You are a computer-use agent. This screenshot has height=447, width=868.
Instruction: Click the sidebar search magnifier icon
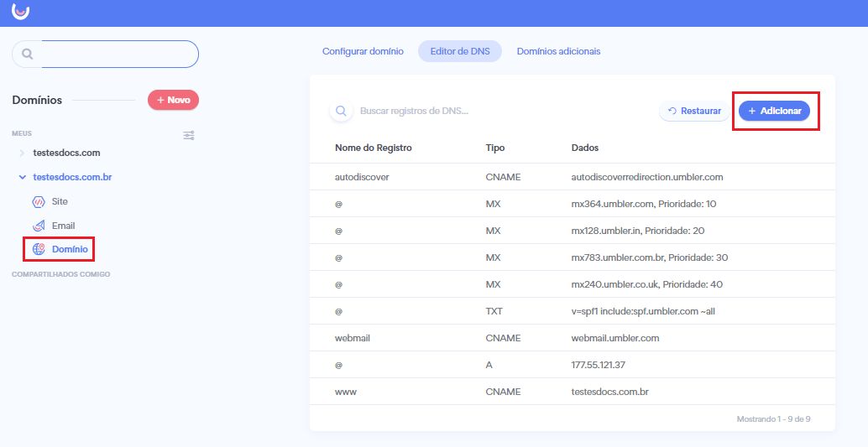click(27, 55)
